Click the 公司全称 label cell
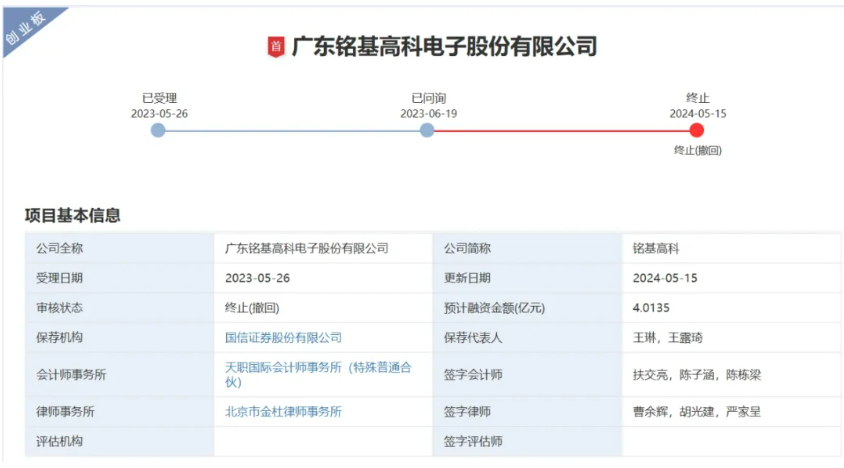844x468 pixels. (x=119, y=248)
